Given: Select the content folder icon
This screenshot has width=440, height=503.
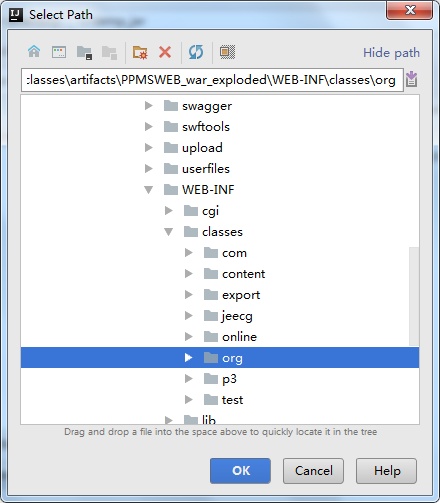Looking at the screenshot, I should coord(211,274).
